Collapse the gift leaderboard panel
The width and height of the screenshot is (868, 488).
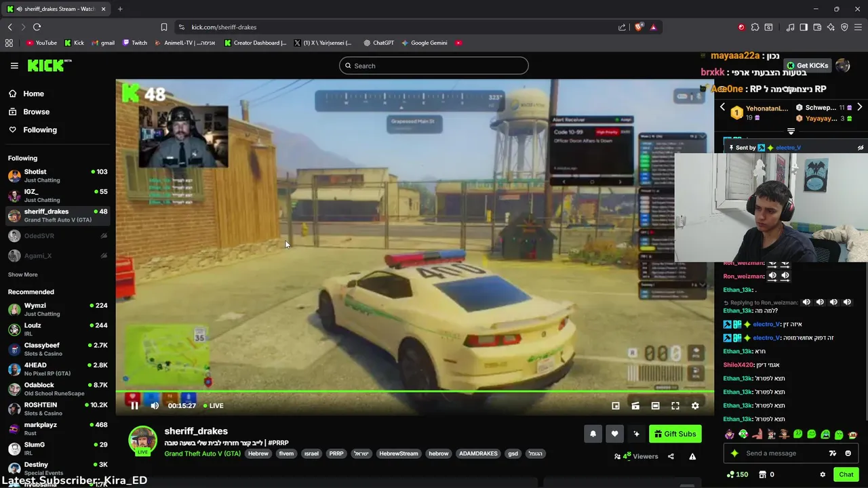(x=791, y=131)
